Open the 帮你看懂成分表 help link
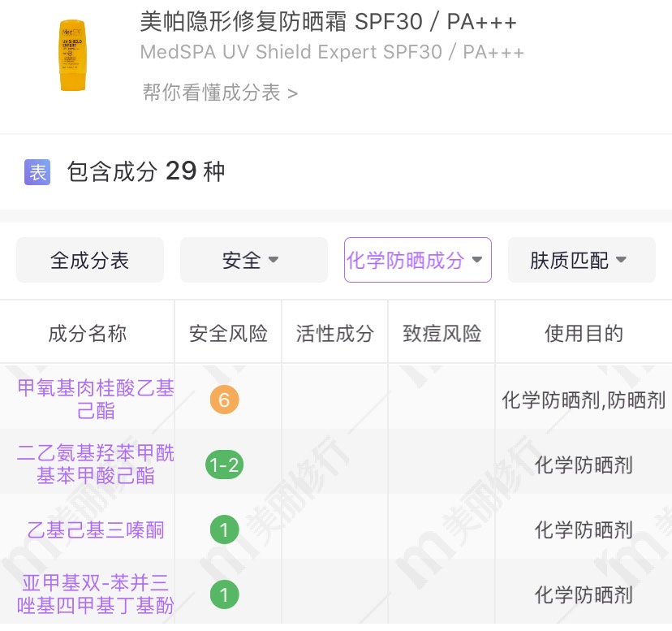 tap(220, 93)
